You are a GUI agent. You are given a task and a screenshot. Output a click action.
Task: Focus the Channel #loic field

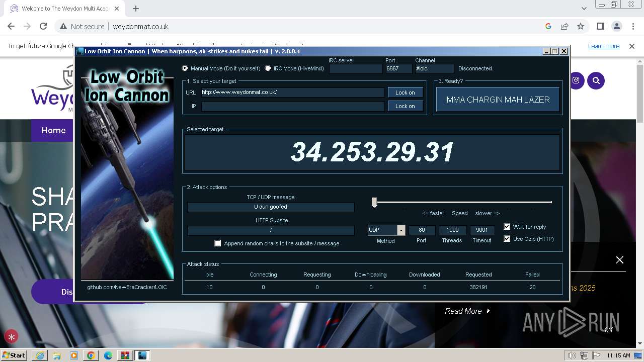coord(435,69)
